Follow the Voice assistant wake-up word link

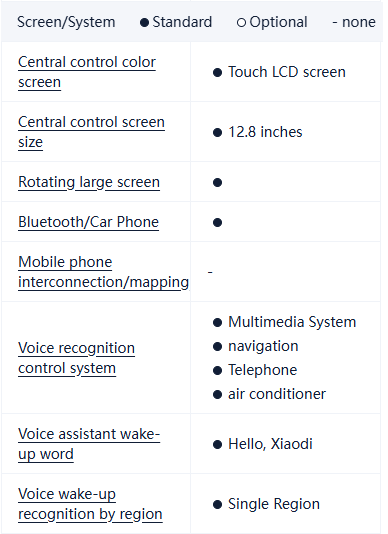(x=89, y=444)
